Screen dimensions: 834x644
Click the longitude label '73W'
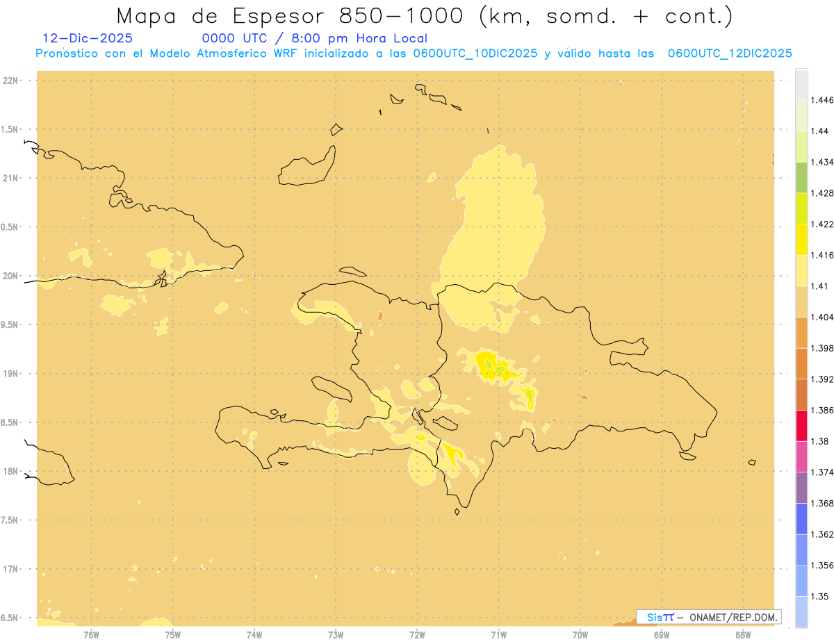pyautogui.click(x=336, y=634)
